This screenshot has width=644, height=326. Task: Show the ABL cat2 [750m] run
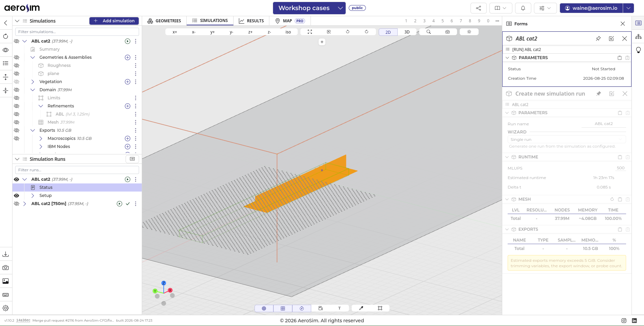click(x=17, y=204)
